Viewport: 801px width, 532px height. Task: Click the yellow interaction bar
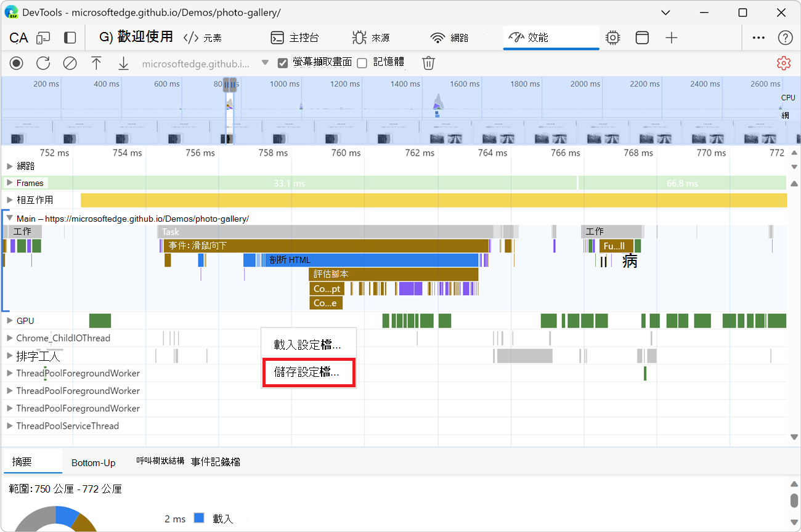(434, 200)
